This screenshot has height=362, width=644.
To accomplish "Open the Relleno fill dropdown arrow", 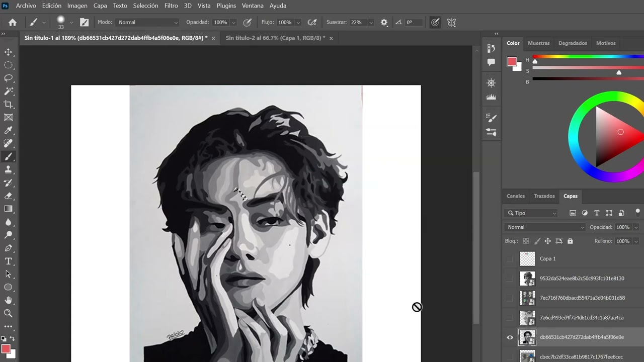I will click(636, 241).
